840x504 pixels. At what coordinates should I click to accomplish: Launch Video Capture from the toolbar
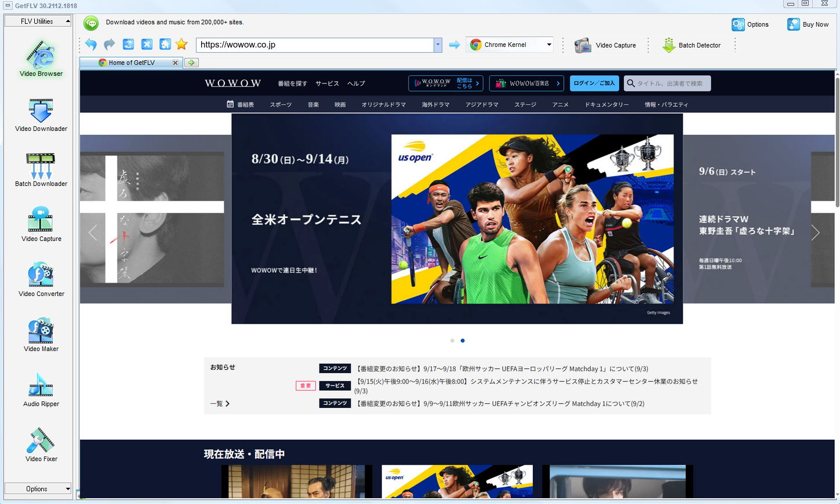click(605, 45)
